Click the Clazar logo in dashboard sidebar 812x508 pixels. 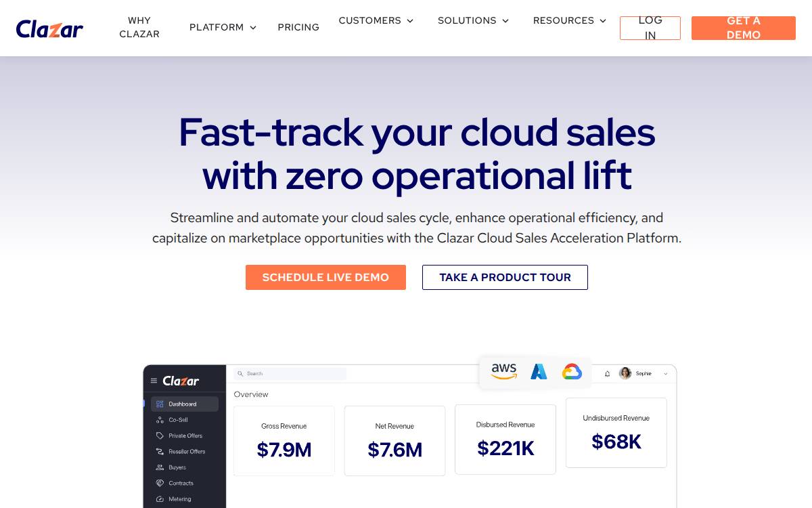pyautogui.click(x=181, y=381)
